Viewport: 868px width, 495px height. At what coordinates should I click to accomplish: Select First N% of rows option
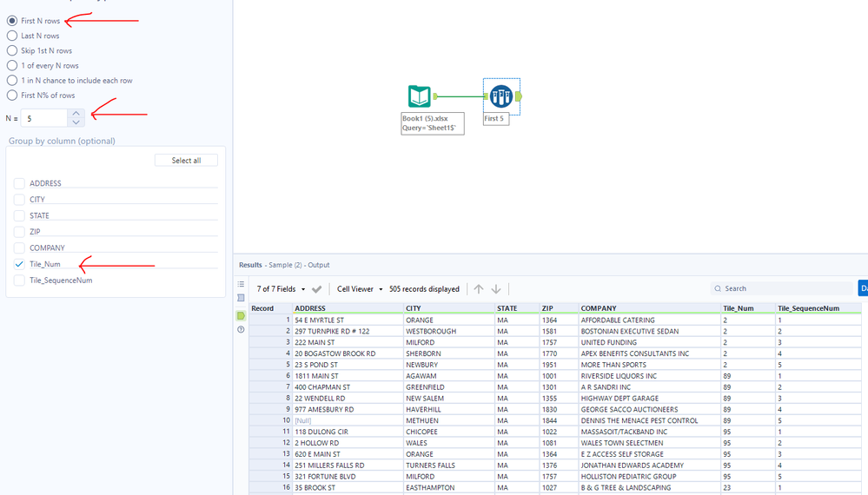(x=11, y=96)
